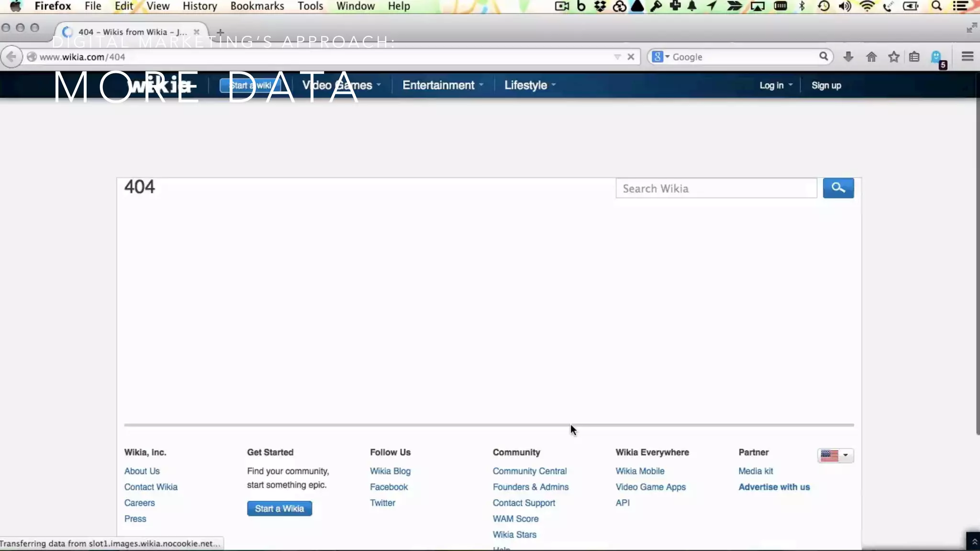Viewport: 980px width, 551px height.
Task: Stop loading with the X in address bar
Action: (x=631, y=57)
